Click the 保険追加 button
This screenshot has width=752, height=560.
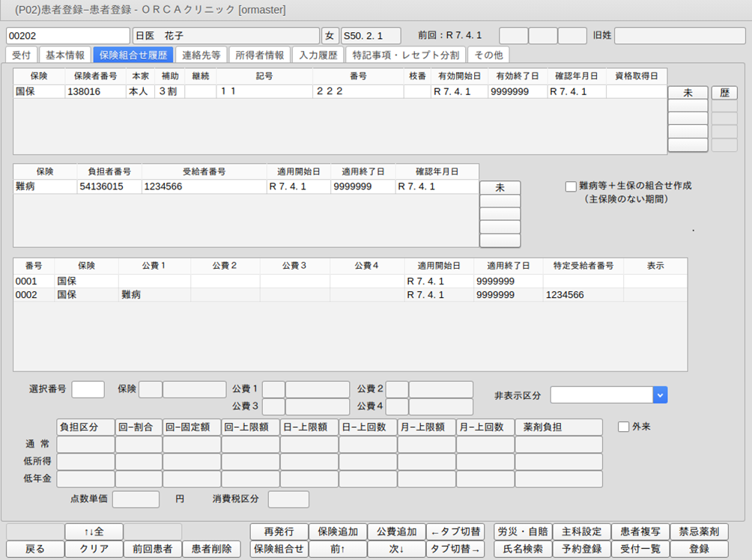[x=337, y=532]
